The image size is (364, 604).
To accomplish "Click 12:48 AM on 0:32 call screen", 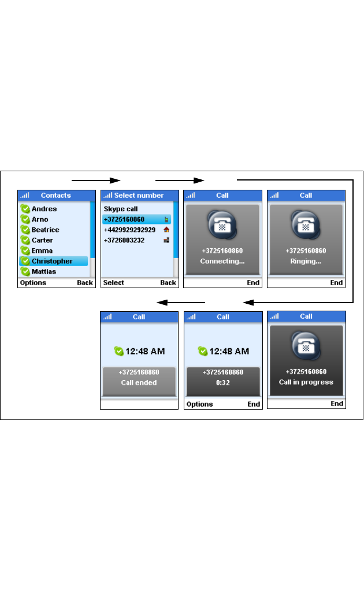I will pyautogui.click(x=229, y=351).
